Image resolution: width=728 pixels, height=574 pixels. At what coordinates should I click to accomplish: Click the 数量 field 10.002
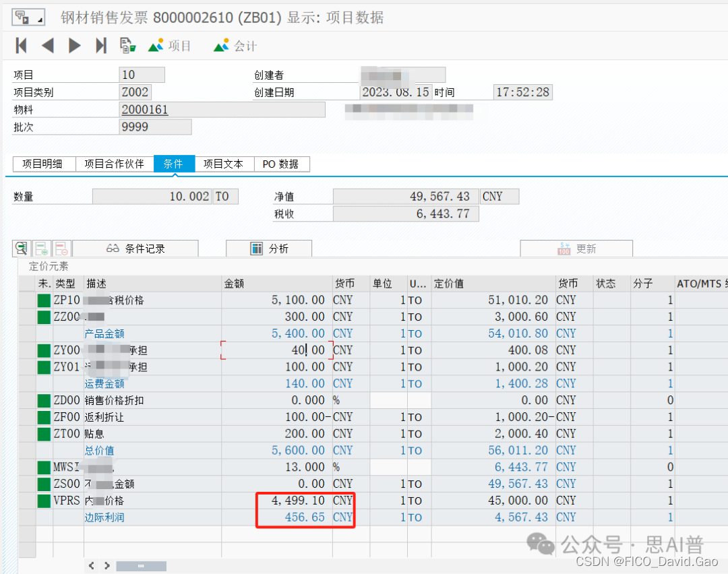152,196
